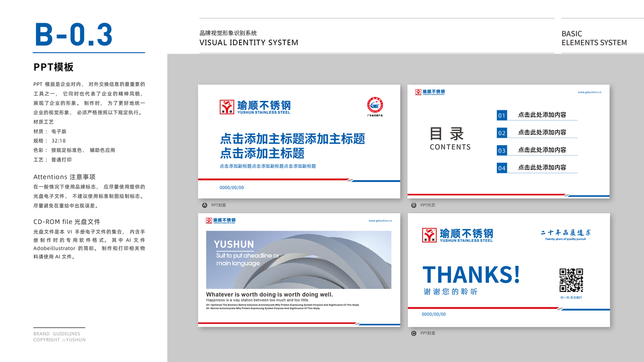Click the round Guangdong famous-brand badge
This screenshot has width=644, height=362.
(x=375, y=105)
